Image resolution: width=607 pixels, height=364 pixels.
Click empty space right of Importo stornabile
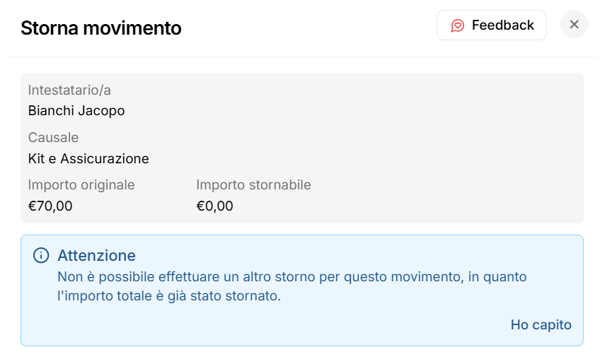click(446, 194)
